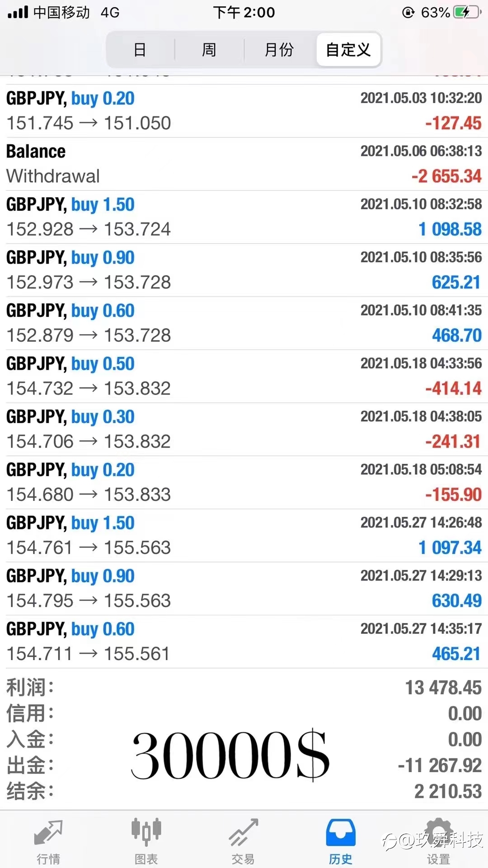Select the 自定义 custom period segment

[348, 49]
